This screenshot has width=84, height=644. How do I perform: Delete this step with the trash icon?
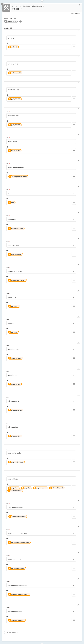coord(80,5)
